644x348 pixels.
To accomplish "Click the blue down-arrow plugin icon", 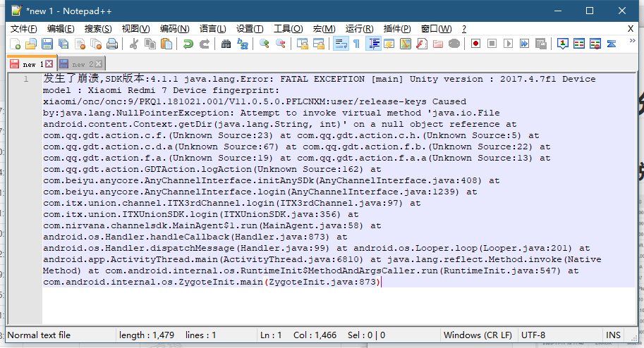I will coord(563,44).
